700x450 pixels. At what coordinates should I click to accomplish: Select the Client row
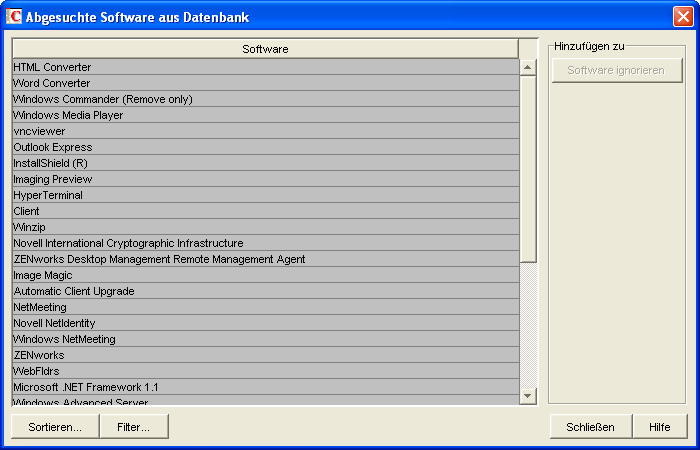pyautogui.click(x=266, y=211)
